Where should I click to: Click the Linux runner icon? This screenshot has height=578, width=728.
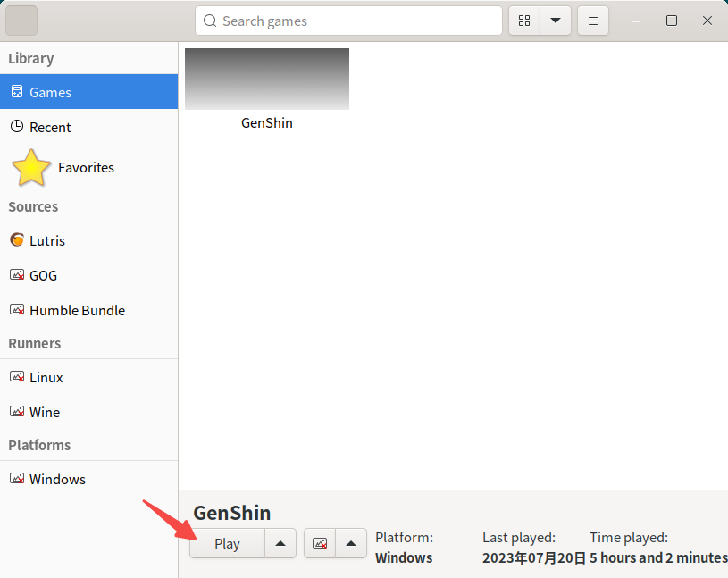[x=17, y=376]
